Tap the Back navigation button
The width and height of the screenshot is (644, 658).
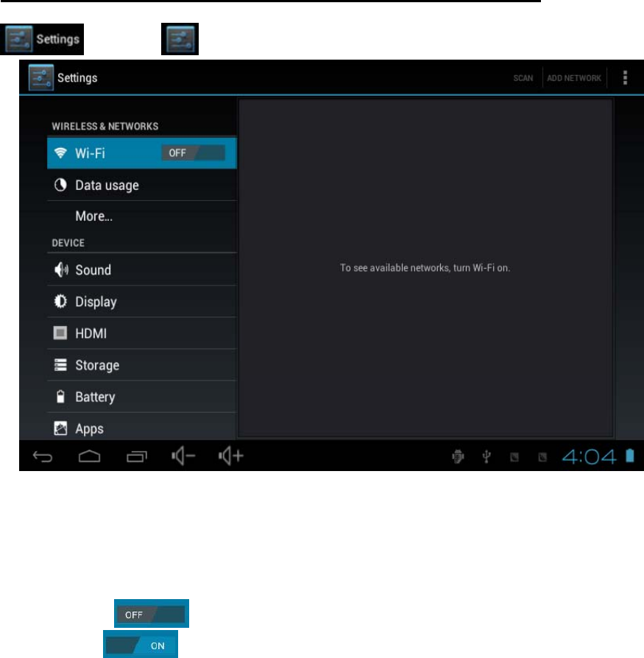tap(43, 456)
